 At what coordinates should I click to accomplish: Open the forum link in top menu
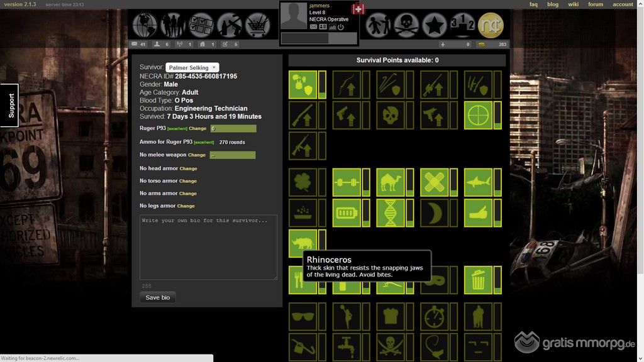595,4
